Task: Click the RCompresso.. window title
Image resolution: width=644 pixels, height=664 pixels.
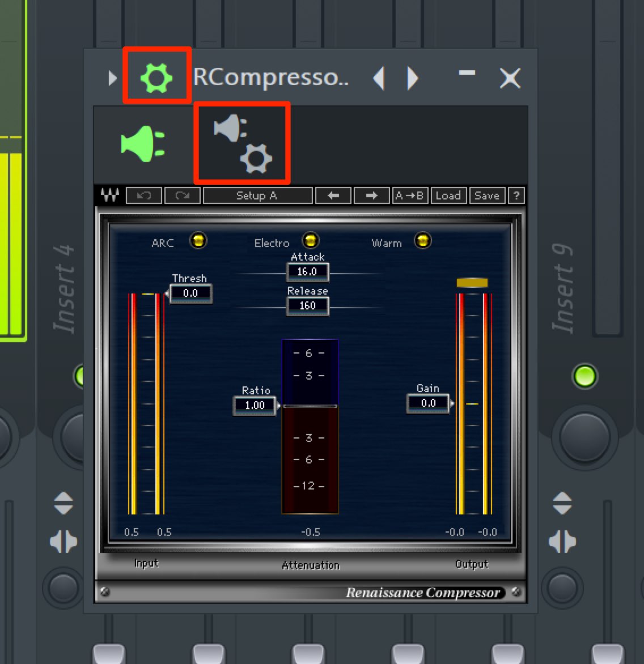Action: click(271, 78)
